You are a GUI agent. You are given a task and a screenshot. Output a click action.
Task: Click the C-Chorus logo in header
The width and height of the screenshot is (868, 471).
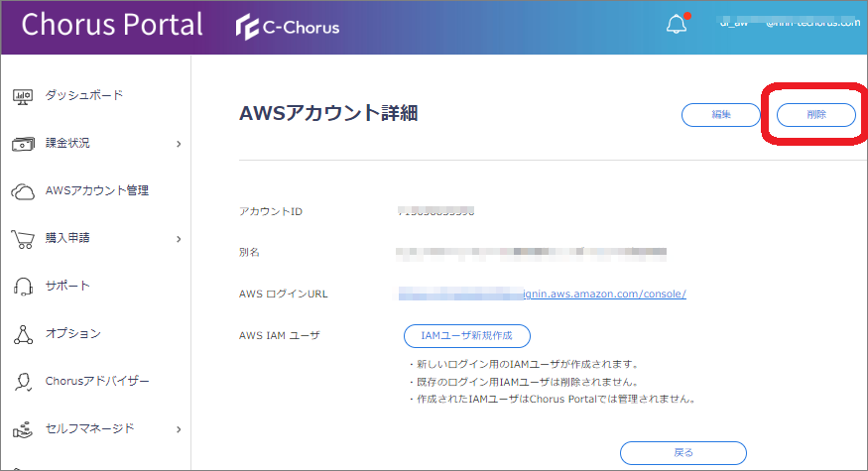coord(288,27)
